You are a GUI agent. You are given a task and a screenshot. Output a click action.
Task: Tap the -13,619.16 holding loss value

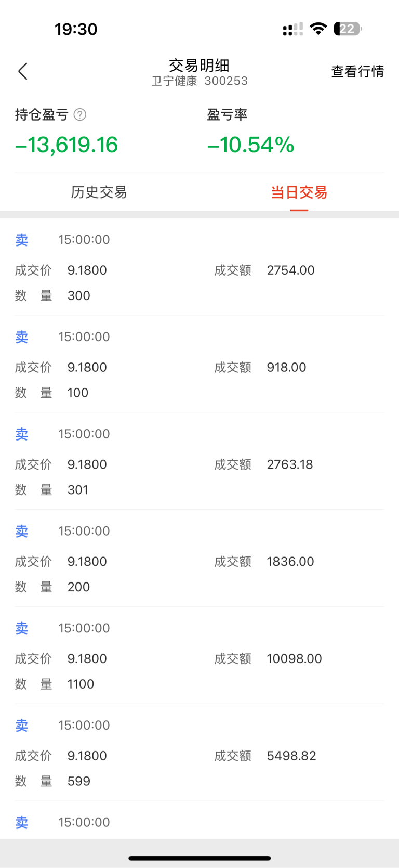tap(66, 145)
